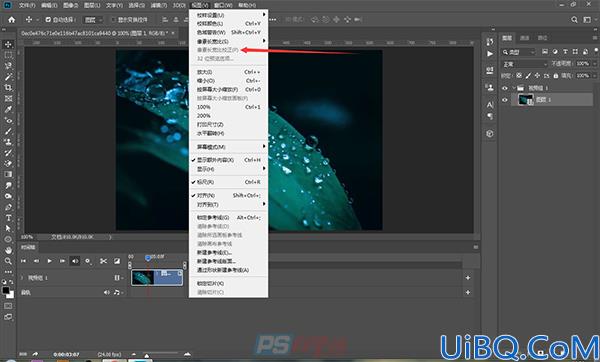Open Screen Mode submenu
Screen dimensions: 600x362
coord(228,147)
